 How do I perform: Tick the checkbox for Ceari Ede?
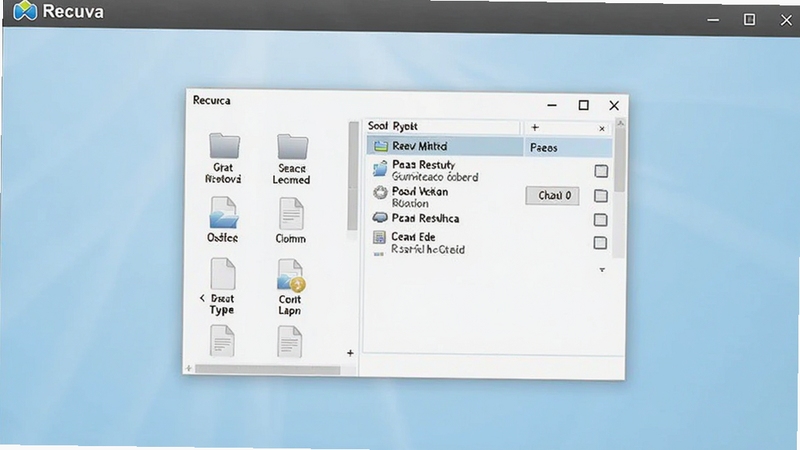tap(601, 243)
